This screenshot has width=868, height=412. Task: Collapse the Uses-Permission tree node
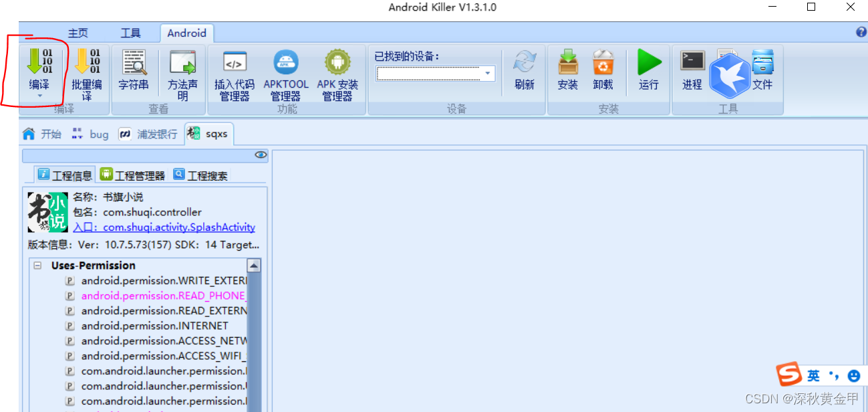tap(37, 266)
